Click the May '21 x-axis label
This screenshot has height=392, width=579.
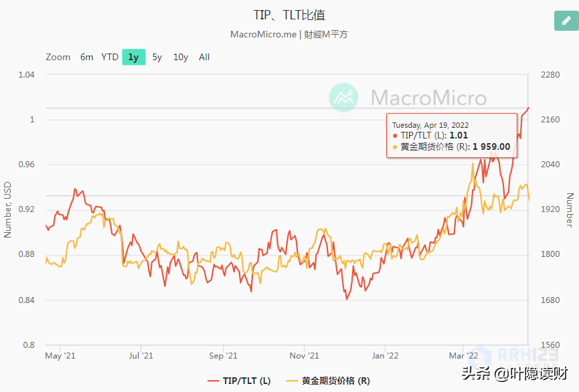(60, 356)
